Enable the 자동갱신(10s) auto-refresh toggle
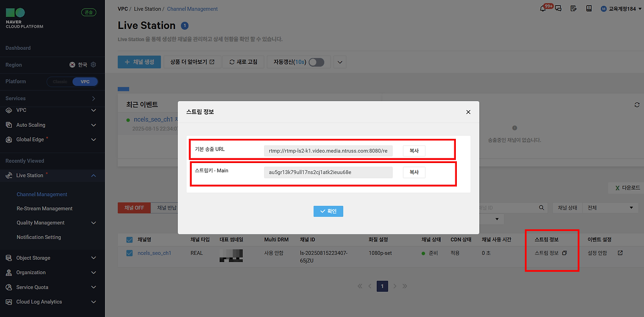Viewport: 644px width, 317px height. click(x=316, y=61)
